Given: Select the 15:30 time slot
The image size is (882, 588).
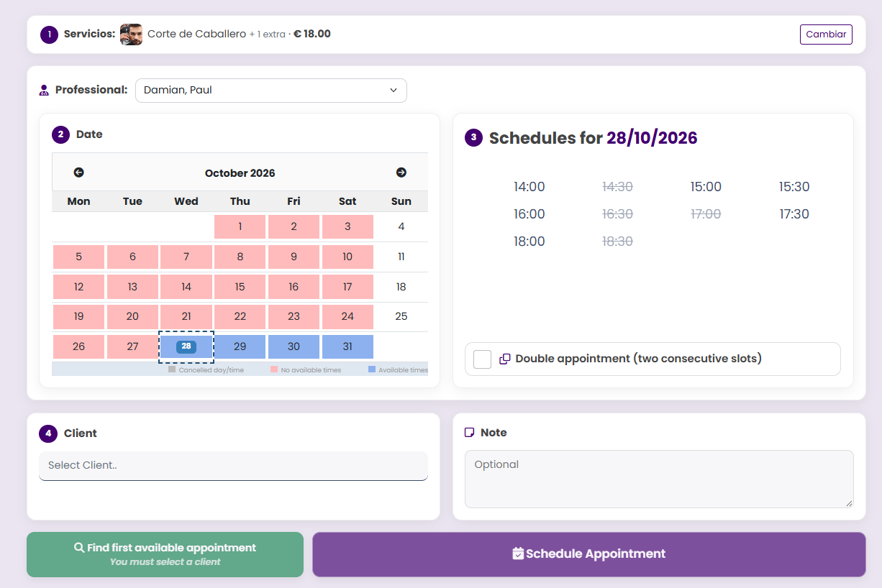Looking at the screenshot, I should (x=794, y=187).
